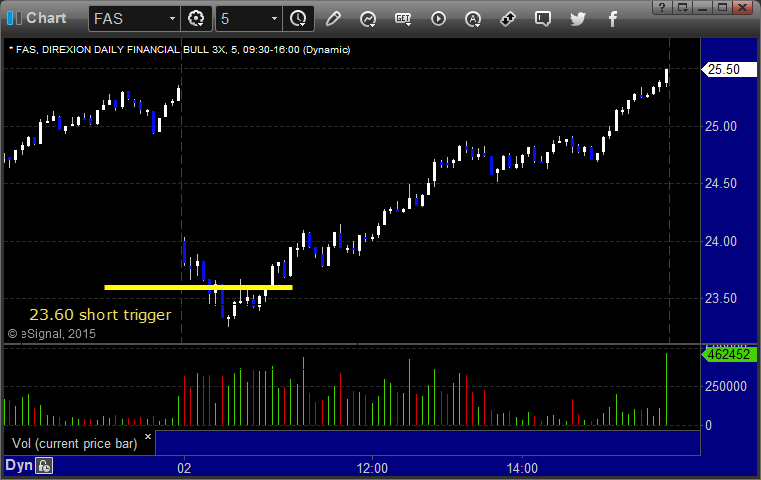
Task: Open the FAS symbol dropdown
Action: pyautogui.click(x=172, y=19)
